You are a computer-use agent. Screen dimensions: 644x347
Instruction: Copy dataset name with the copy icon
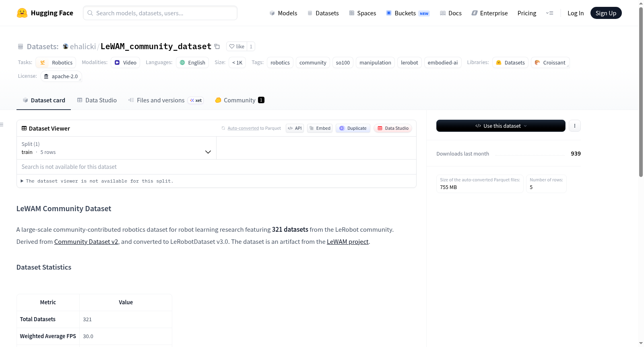pos(217,46)
